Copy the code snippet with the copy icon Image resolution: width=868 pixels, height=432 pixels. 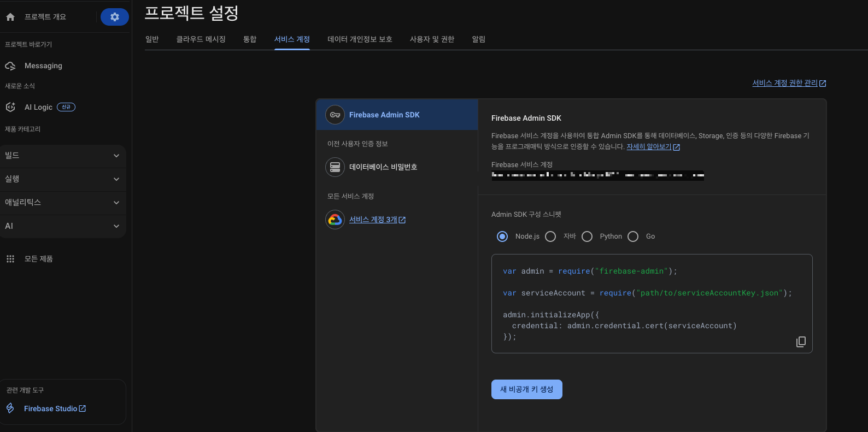801,342
